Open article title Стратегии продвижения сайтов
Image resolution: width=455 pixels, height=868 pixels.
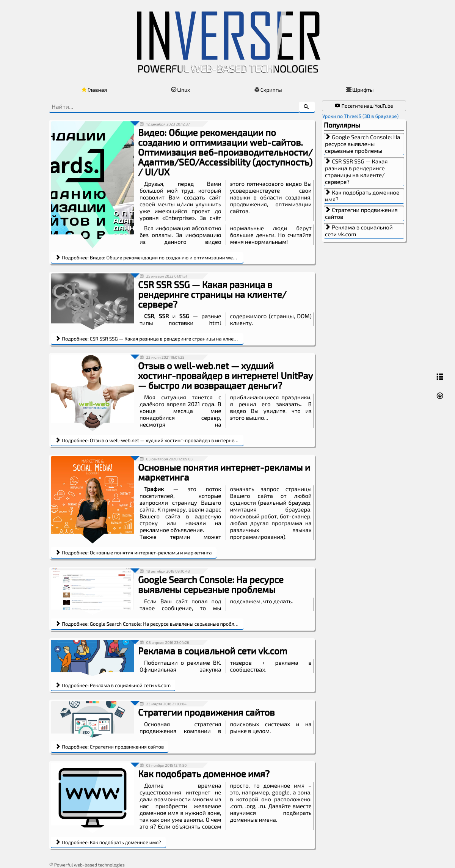(206, 713)
